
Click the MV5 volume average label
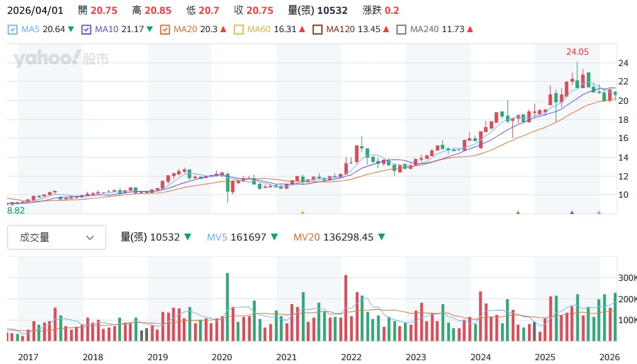point(217,237)
